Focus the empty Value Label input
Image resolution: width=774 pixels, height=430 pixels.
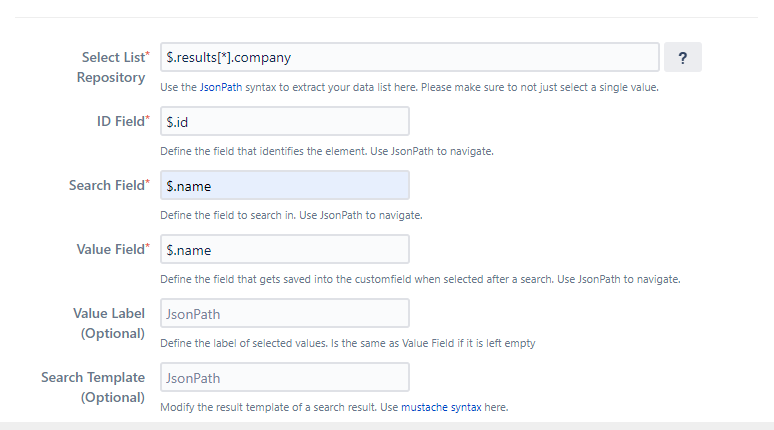pos(284,313)
